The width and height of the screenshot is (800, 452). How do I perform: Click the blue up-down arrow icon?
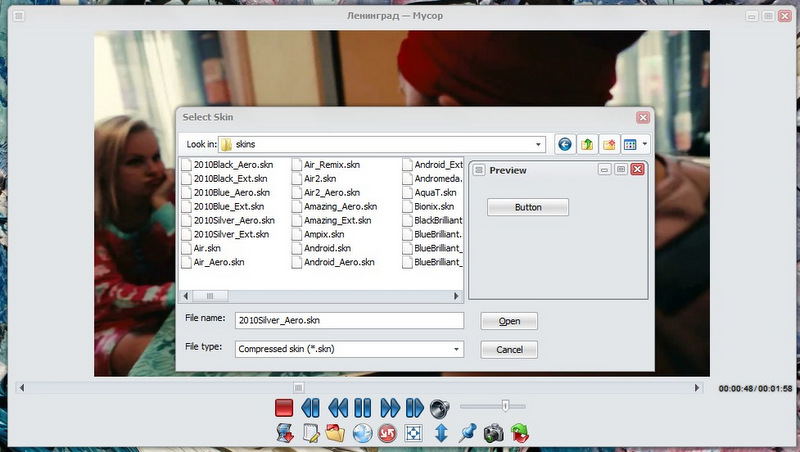click(441, 433)
